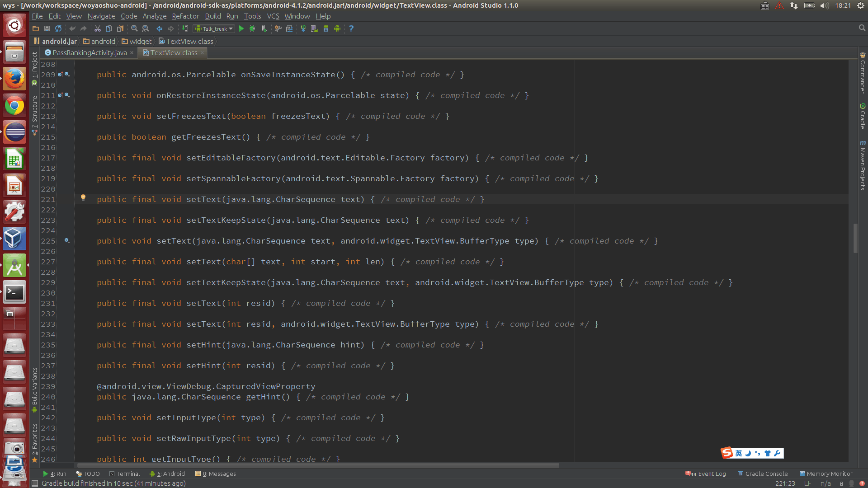Click the green Run play button

coord(241,28)
